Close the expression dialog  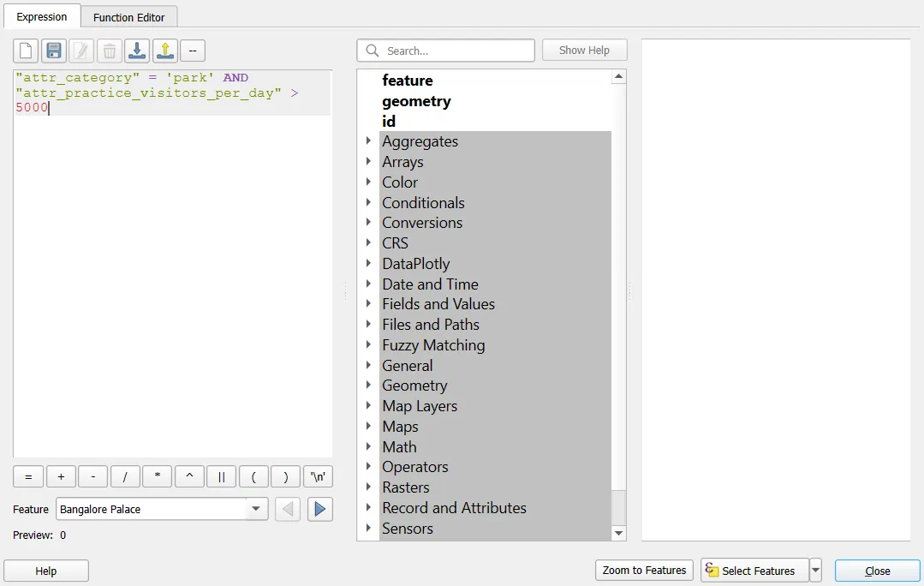point(878,571)
